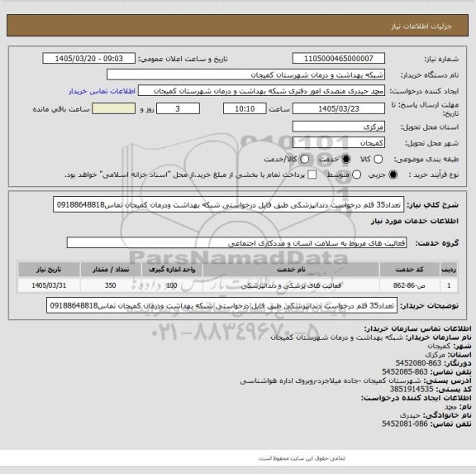The width and height of the screenshot is (476, 474).
Task: Click the days remaining field showing 3
Action: (178, 108)
